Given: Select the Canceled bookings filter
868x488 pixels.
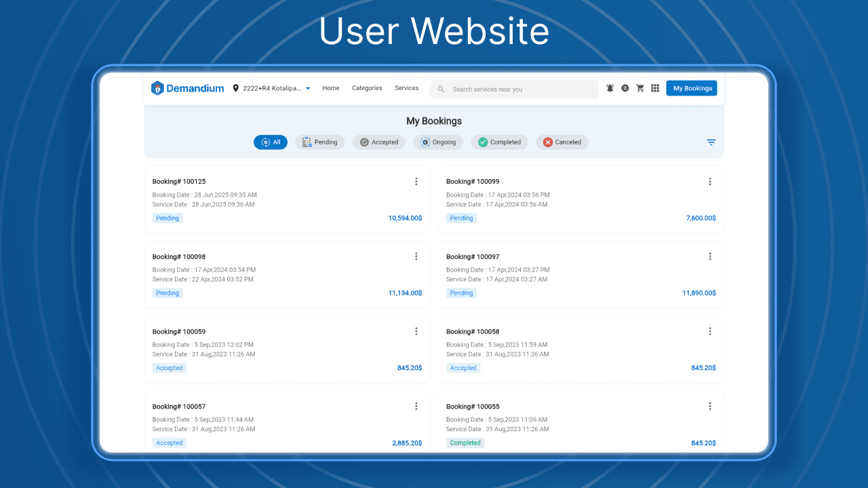Looking at the screenshot, I should click(561, 142).
